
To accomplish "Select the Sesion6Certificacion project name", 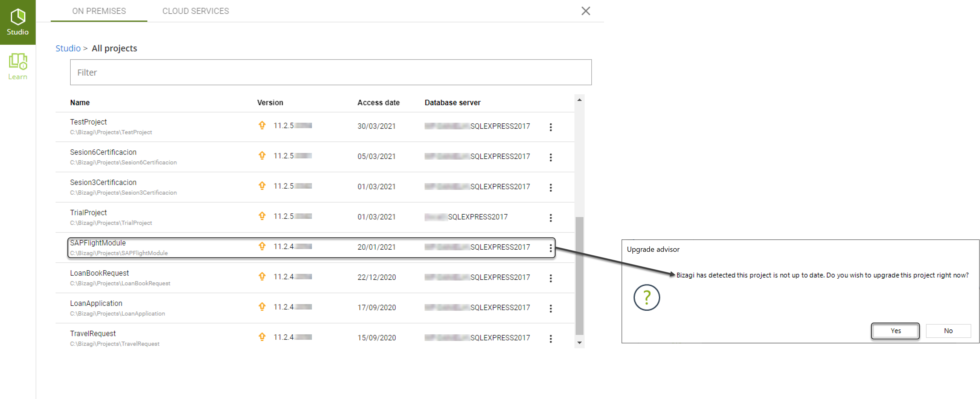I will [x=103, y=152].
